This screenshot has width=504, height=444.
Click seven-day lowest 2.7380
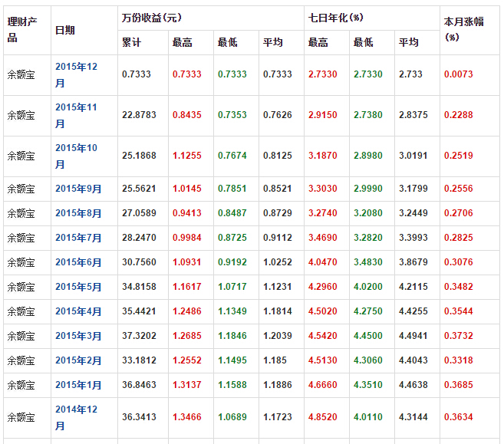(368, 115)
